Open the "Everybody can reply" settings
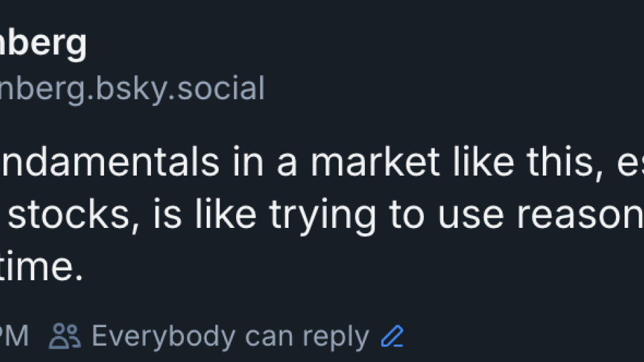Viewport: 644px width, 362px height. (230, 337)
